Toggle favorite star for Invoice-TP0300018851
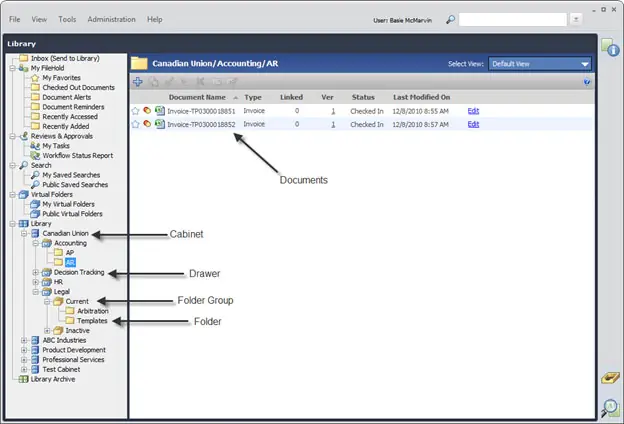The width and height of the screenshot is (624, 424). pyautogui.click(x=135, y=111)
